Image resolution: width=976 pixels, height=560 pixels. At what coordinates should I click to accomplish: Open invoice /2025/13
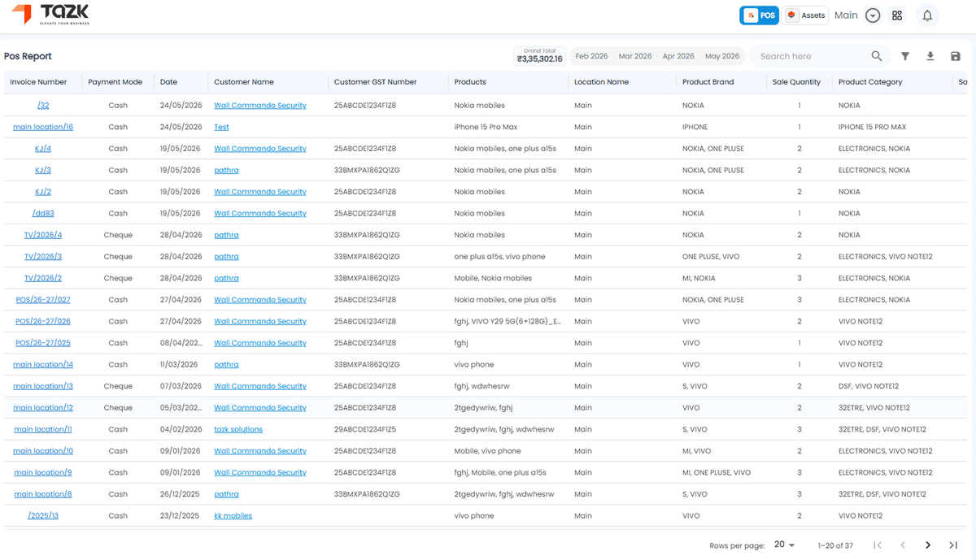(43, 516)
